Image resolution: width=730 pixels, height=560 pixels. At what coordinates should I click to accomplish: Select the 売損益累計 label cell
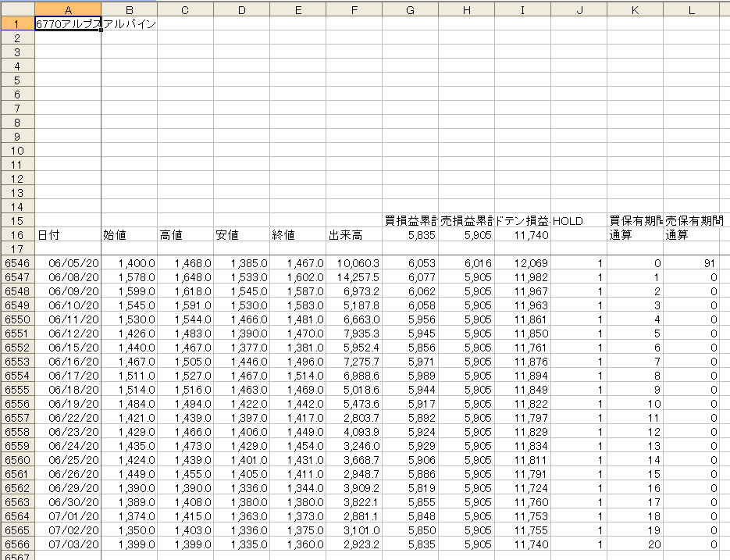(466, 221)
